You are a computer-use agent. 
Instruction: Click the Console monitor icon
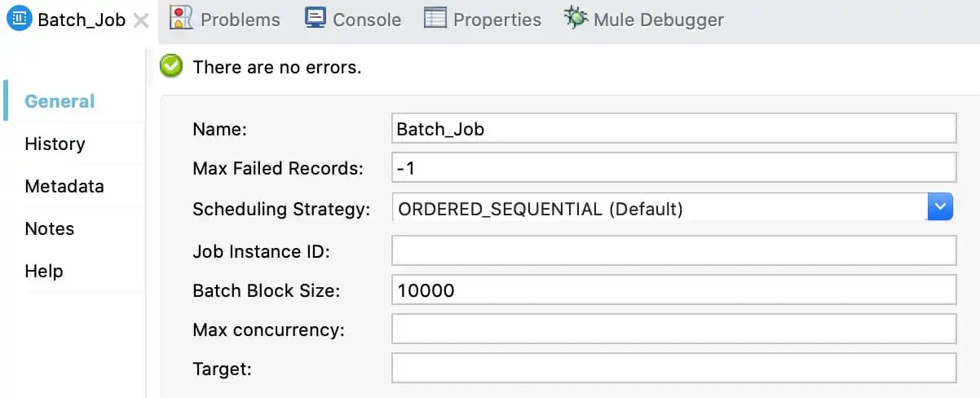click(316, 18)
